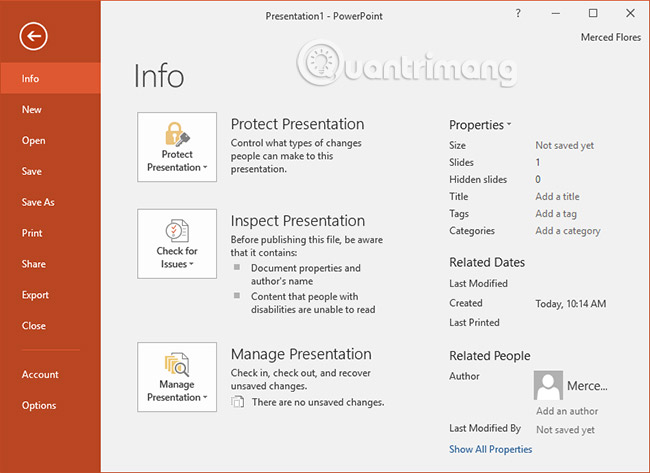Viewport: 650px width, 473px height.
Task: Click the author avatar picture
Action: pos(548,385)
